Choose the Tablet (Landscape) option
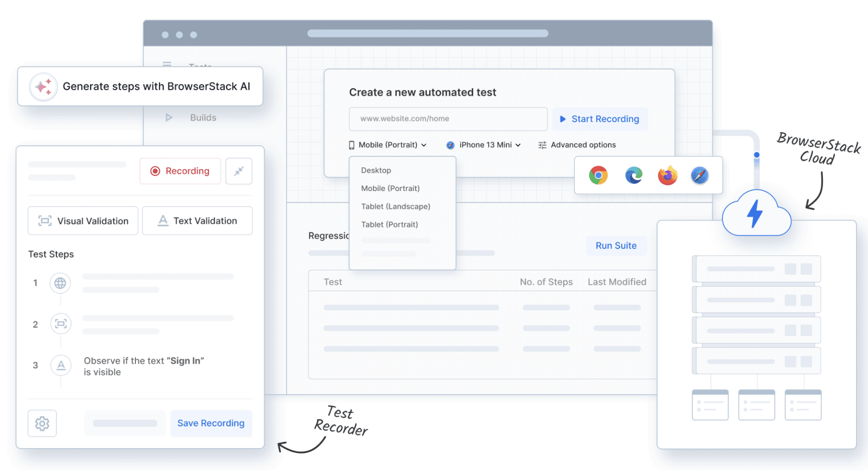 pos(396,206)
